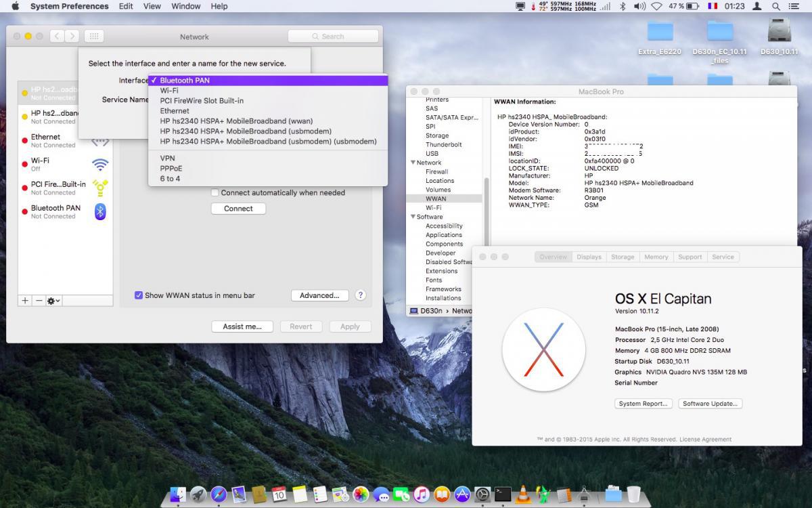Open iTunes from the dock

click(422, 494)
